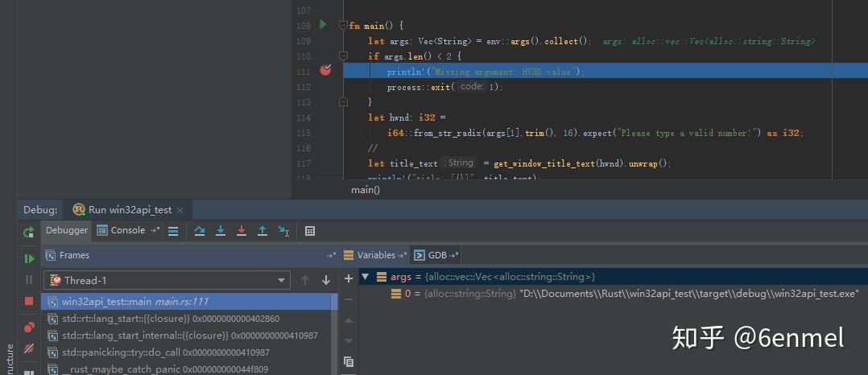868x375 pixels.
Task: Collapse the if args.len() fold marker
Action: coord(343,56)
